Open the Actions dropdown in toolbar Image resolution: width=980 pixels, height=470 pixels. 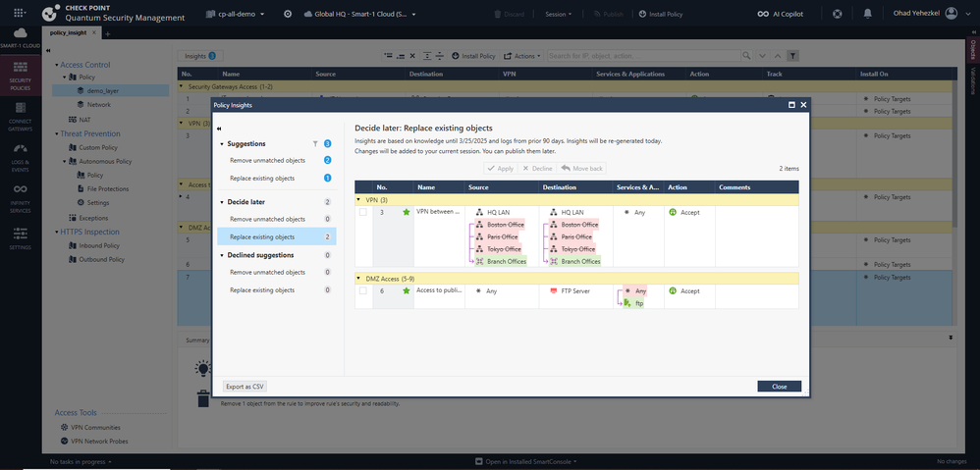click(x=522, y=56)
